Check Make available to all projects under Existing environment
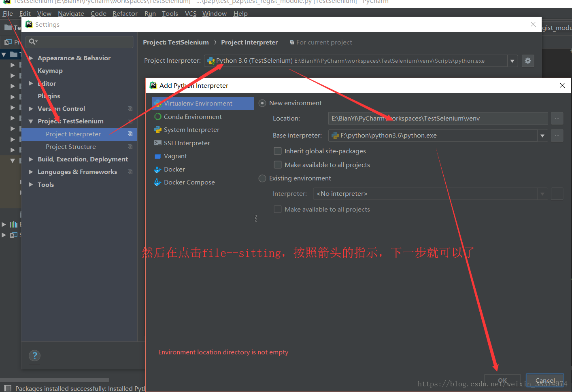572x392 pixels. [278, 209]
